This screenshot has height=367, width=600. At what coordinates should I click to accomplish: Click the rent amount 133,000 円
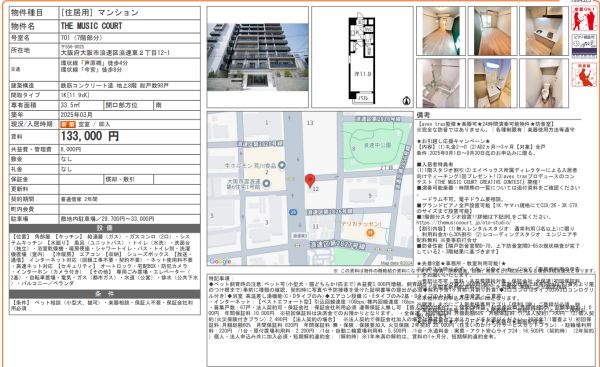(90, 136)
